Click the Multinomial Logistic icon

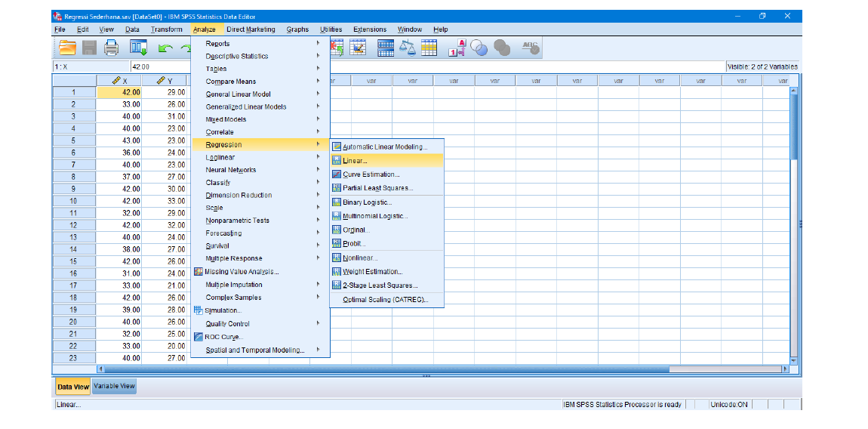click(337, 216)
